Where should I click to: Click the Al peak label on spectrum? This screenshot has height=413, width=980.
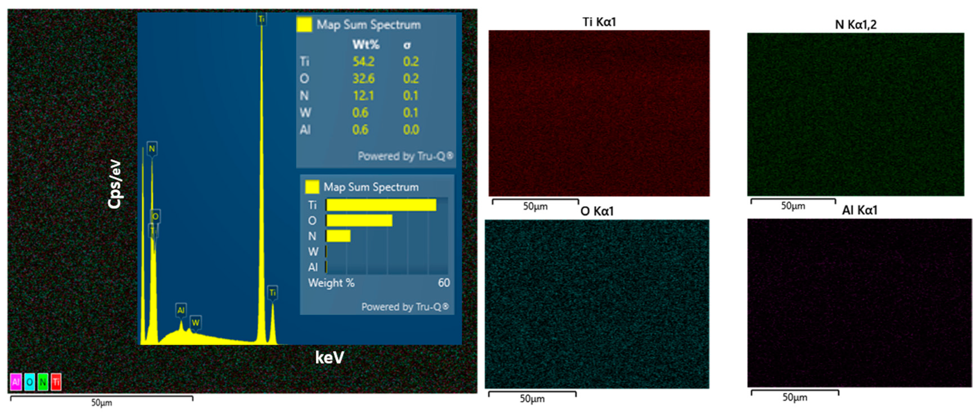point(181,310)
